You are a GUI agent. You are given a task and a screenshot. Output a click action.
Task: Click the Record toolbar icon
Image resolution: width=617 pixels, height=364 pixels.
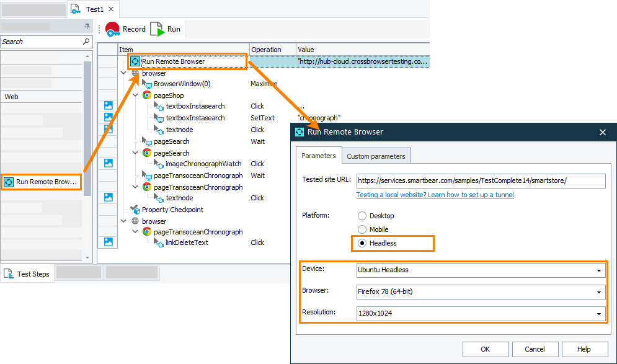point(113,29)
